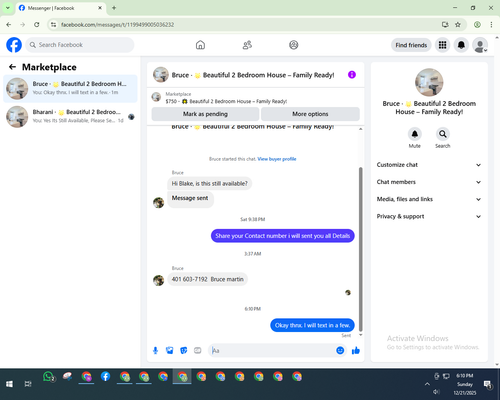Open the Chrome three-dot menu

(x=491, y=25)
